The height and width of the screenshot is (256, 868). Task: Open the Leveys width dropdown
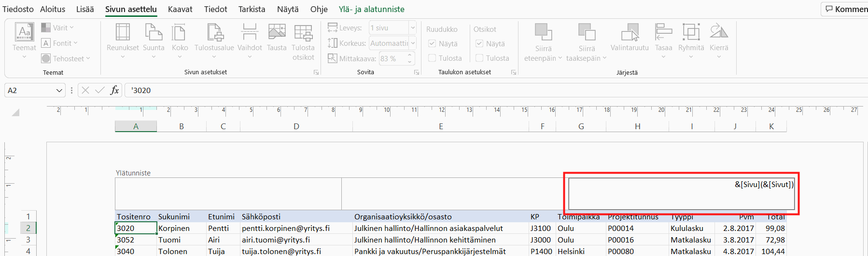pos(413,28)
